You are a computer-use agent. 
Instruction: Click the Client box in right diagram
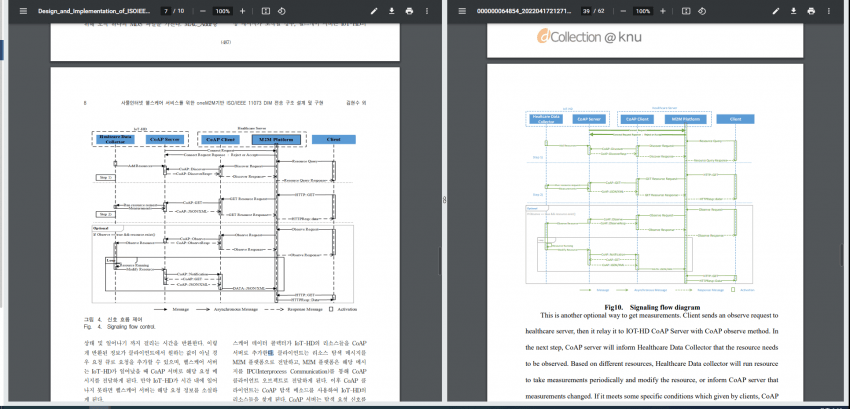tap(735, 119)
